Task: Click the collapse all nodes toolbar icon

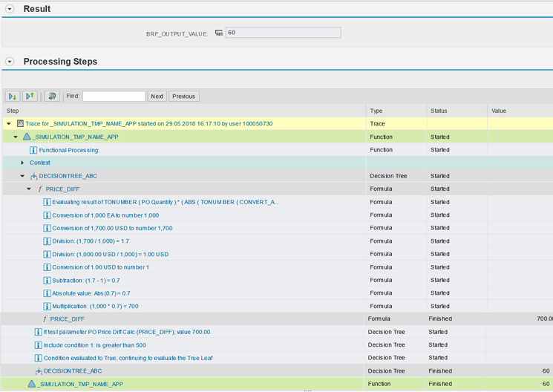Action: coord(30,97)
